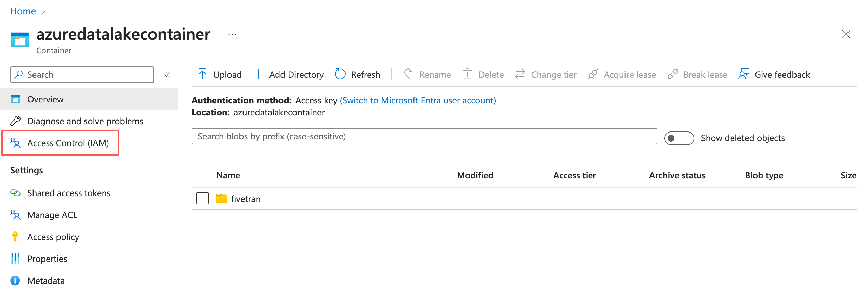Click the chevron after Home breadcrumb

click(43, 11)
